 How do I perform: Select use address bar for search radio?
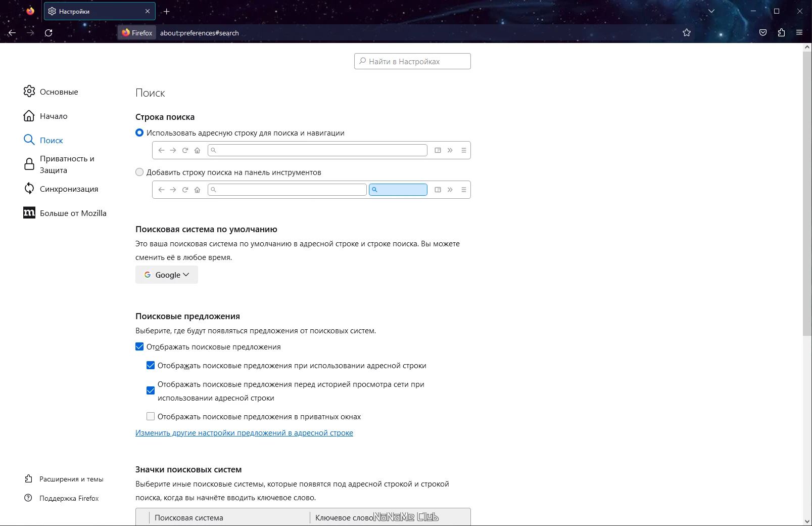pos(139,133)
